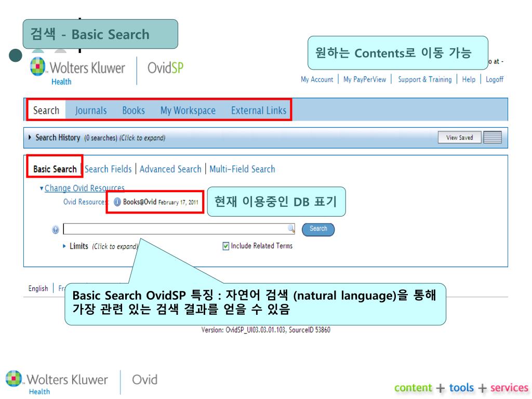Open My Account link
The width and height of the screenshot is (532, 399).
[x=317, y=79]
